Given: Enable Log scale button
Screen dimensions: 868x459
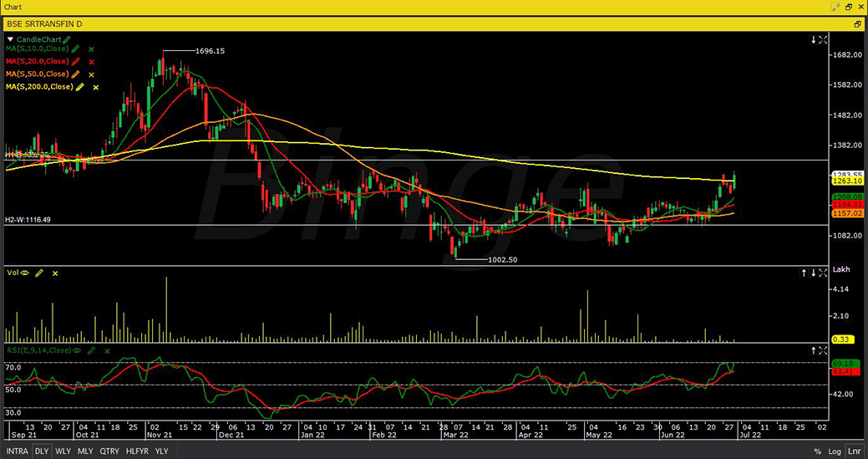Looking at the screenshot, I should click(x=835, y=451).
